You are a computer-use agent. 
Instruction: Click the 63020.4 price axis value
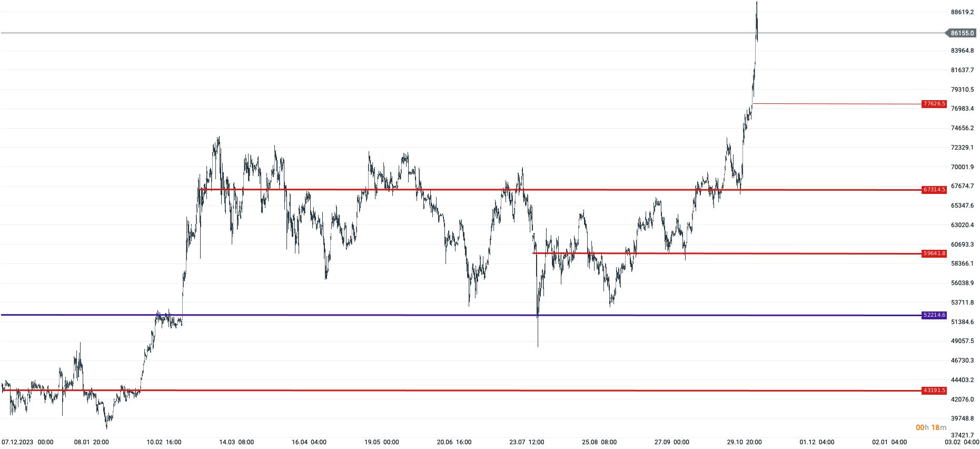coord(962,225)
